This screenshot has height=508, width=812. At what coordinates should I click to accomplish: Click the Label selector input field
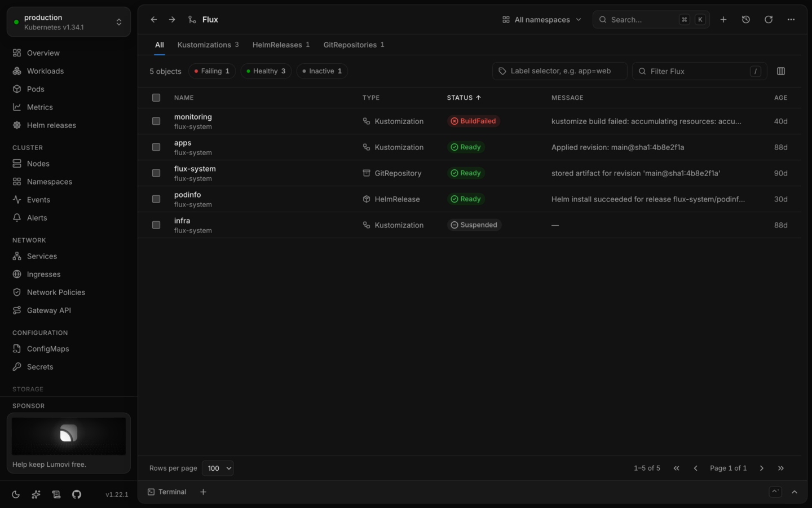pyautogui.click(x=560, y=71)
